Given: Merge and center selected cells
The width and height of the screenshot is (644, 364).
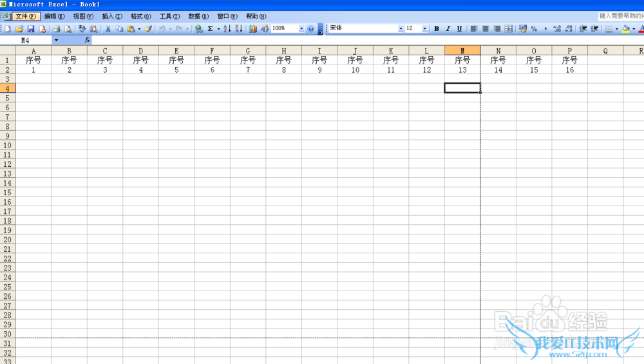Looking at the screenshot, I should (509, 29).
